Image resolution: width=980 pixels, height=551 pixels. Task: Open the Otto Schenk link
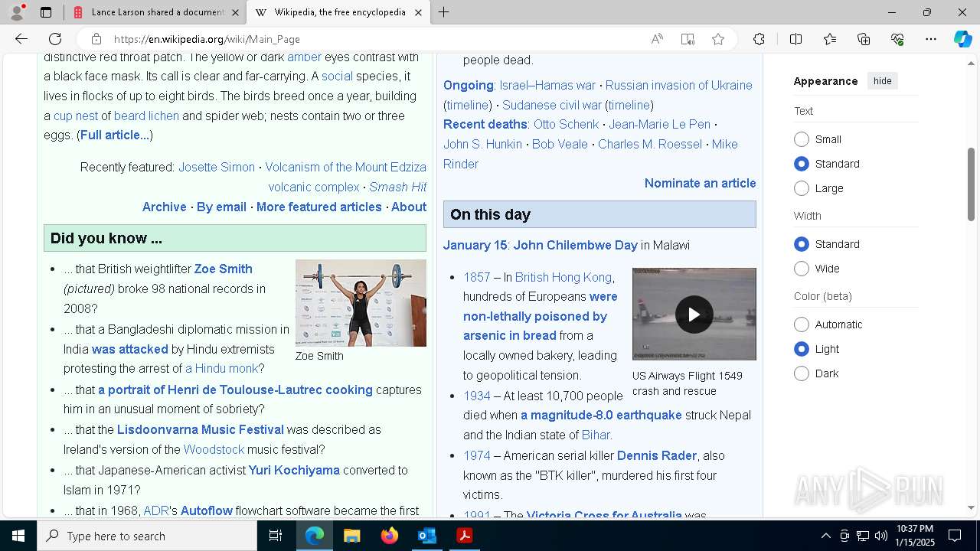(566, 124)
